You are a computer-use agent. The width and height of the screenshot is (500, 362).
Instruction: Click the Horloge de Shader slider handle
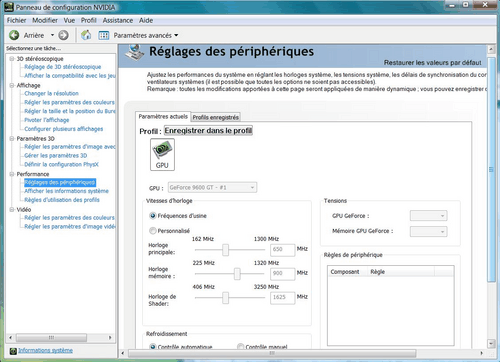[226, 298]
